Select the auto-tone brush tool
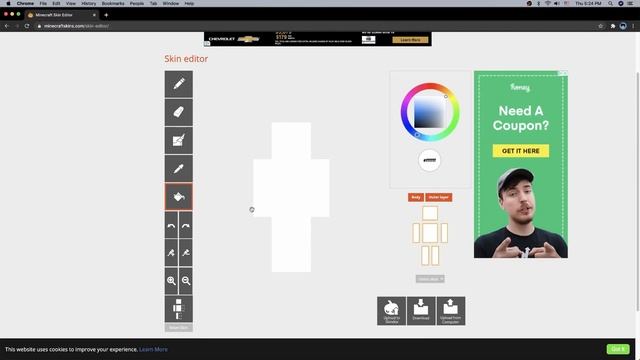The height and width of the screenshot is (360, 640). point(179,140)
